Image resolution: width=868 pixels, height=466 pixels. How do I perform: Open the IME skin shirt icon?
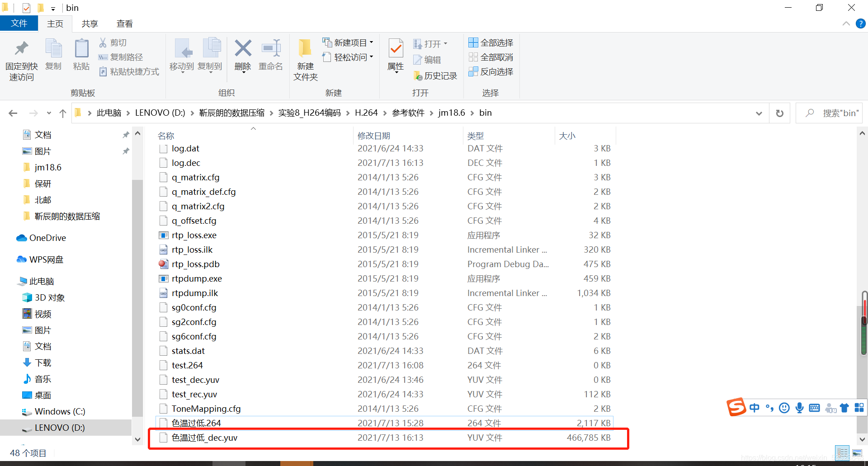pos(844,408)
